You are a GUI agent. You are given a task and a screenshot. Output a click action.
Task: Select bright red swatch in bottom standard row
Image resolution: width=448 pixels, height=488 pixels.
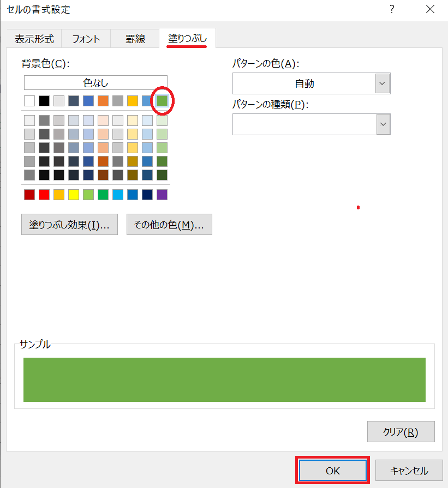[44, 195]
